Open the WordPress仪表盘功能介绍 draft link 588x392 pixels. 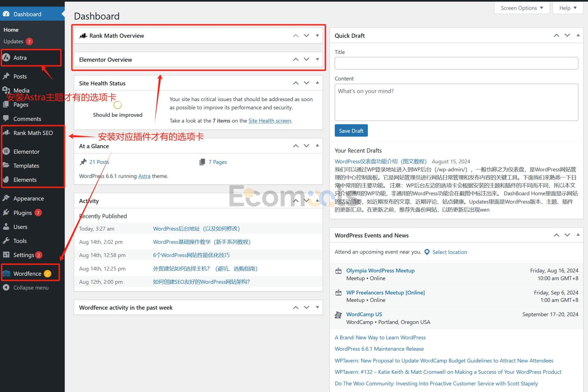point(380,161)
